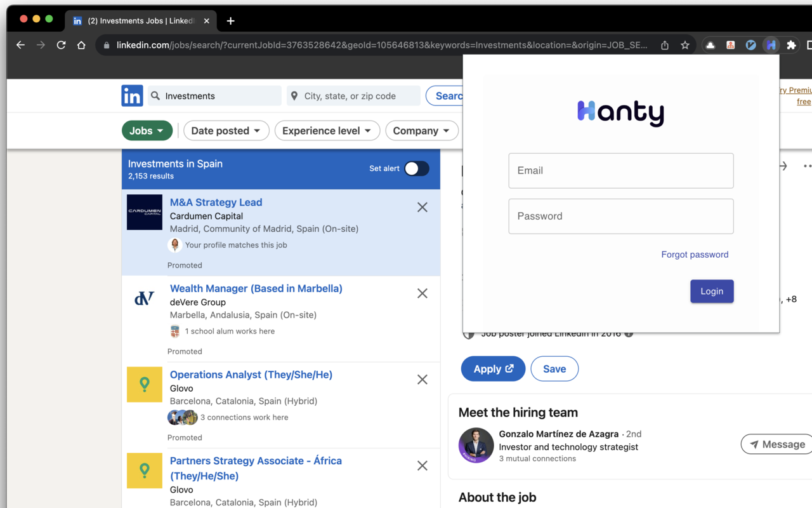The image size is (812, 508).
Task: Open the Jobs category dropdown
Action: [x=147, y=130]
